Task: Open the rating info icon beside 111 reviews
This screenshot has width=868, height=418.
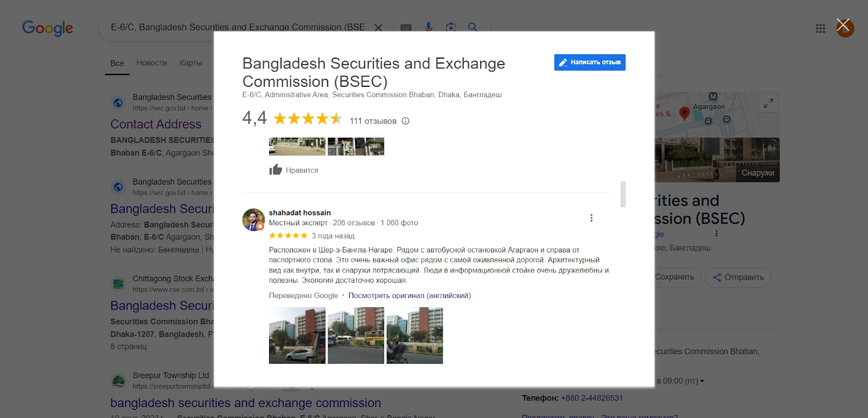Action: pos(405,121)
